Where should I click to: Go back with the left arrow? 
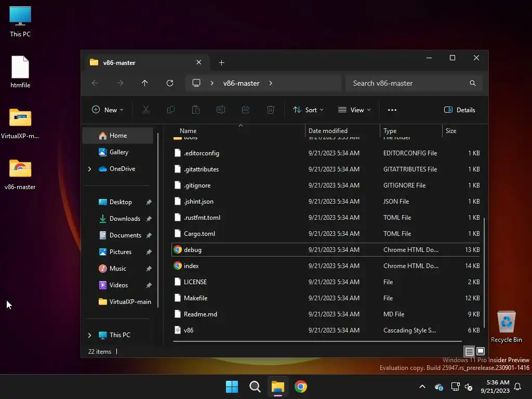pyautogui.click(x=95, y=83)
